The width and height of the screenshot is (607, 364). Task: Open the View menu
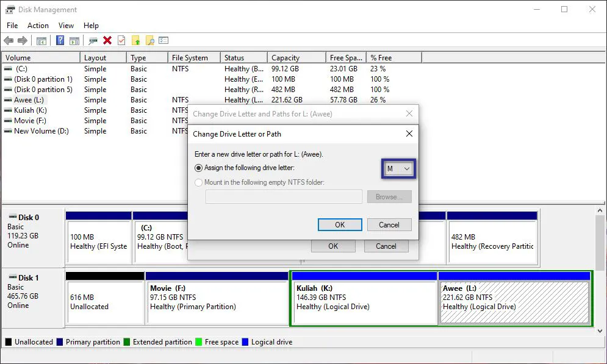pyautogui.click(x=66, y=26)
